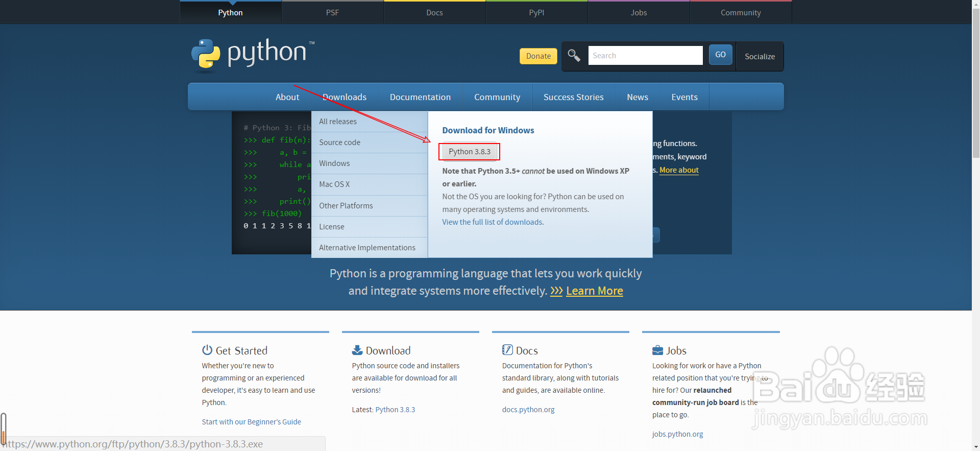Click the More about link
Viewport: 980px width, 451px height.
(x=679, y=170)
